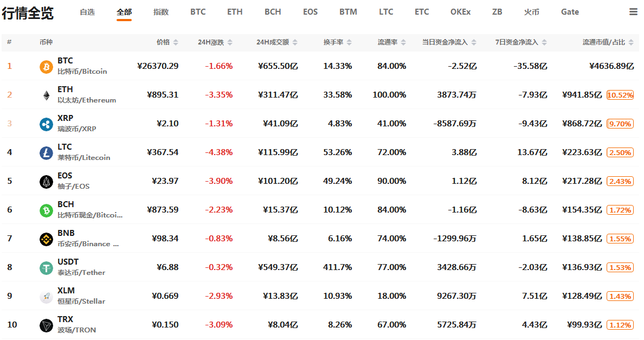Click the TRON coin logo
644x340 pixels.
[46, 325]
